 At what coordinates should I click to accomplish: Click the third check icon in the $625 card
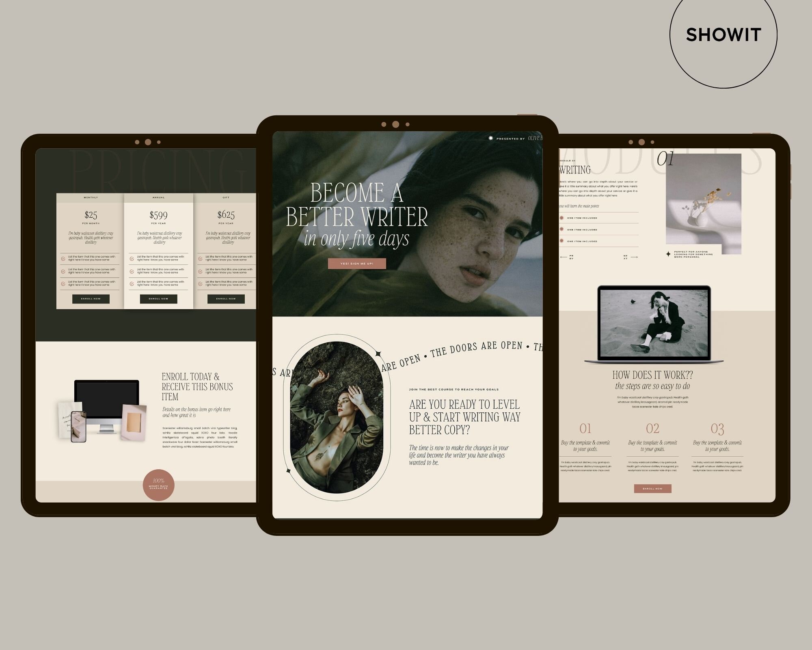pyautogui.click(x=200, y=284)
